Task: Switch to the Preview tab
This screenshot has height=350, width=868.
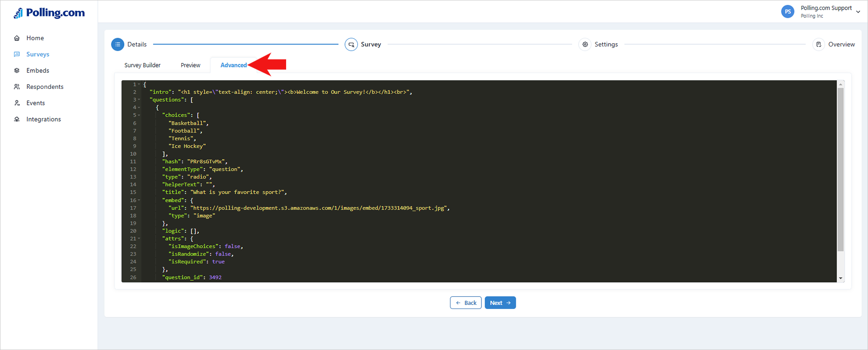Action: [x=190, y=65]
